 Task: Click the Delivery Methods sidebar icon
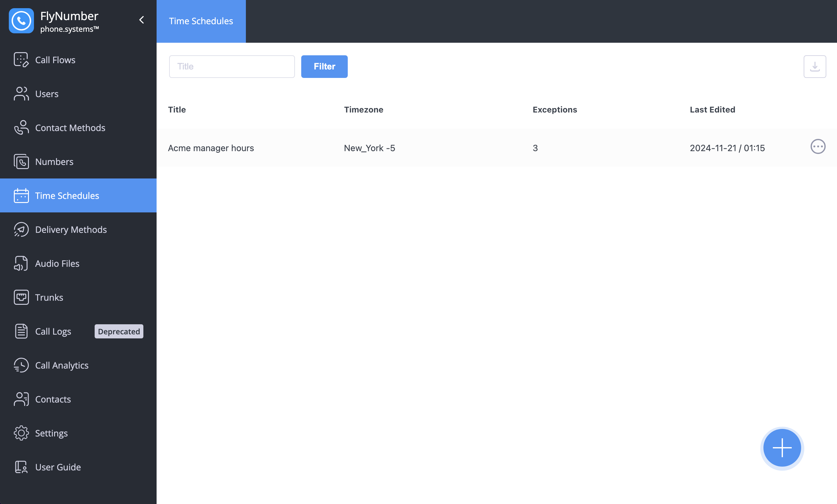(x=21, y=229)
